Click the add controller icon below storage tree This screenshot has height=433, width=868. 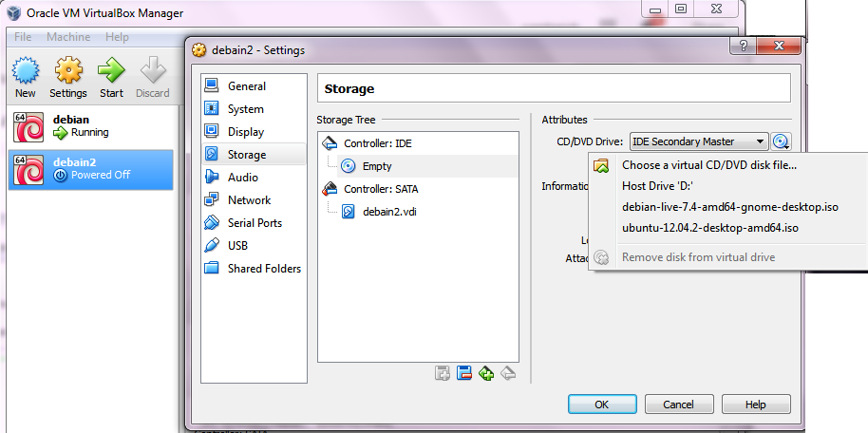tap(486, 374)
